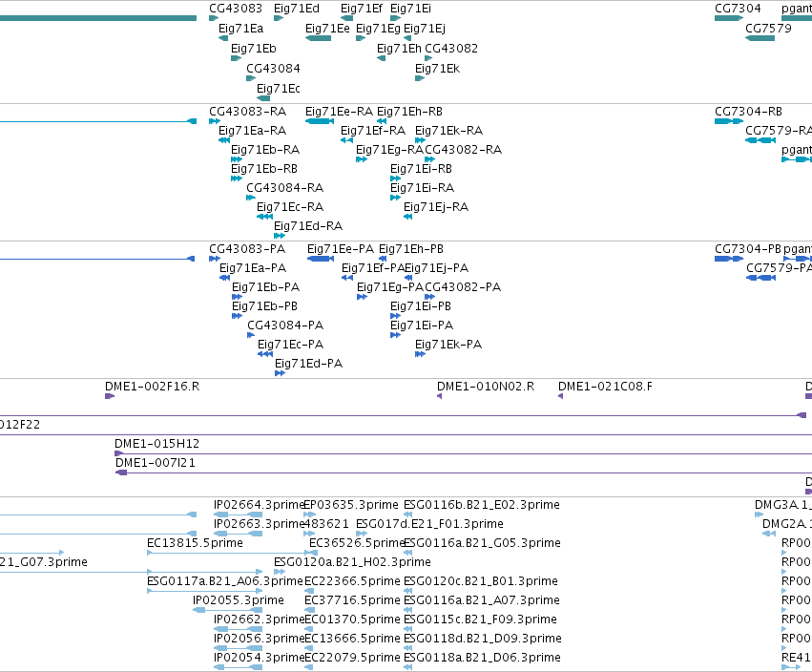Select the Eig71Eb-PB protein label
Viewport: 812px width, 672px height.
[x=264, y=306]
